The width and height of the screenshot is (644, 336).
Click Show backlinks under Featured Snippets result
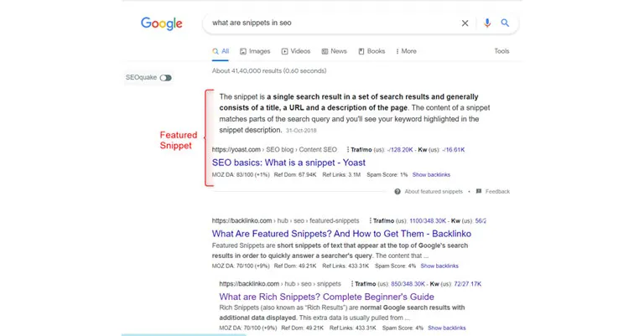pyautogui.click(x=439, y=266)
